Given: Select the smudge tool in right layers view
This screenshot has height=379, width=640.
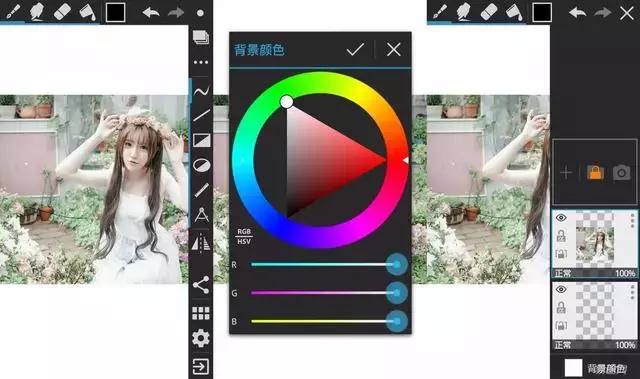Looking at the screenshot, I should (464, 12).
